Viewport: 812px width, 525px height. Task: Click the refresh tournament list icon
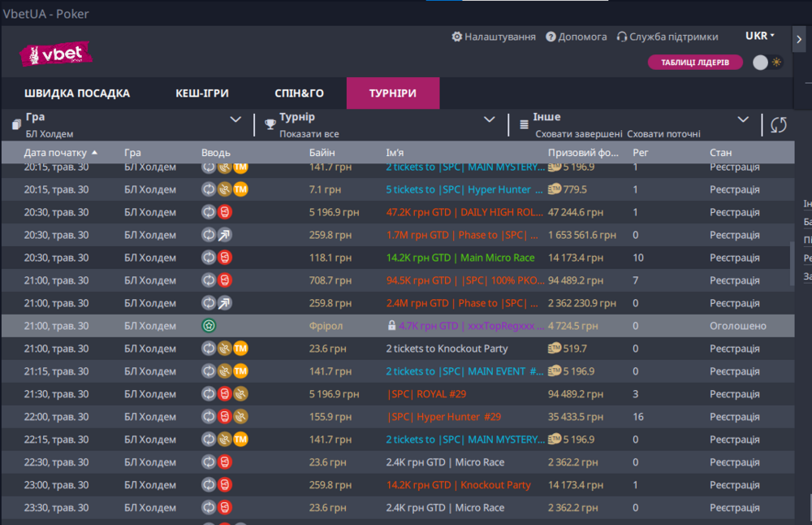click(779, 125)
